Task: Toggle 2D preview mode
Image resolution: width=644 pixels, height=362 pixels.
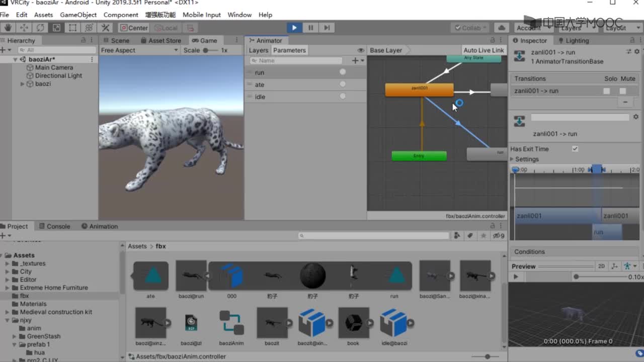Action: [x=601, y=266]
